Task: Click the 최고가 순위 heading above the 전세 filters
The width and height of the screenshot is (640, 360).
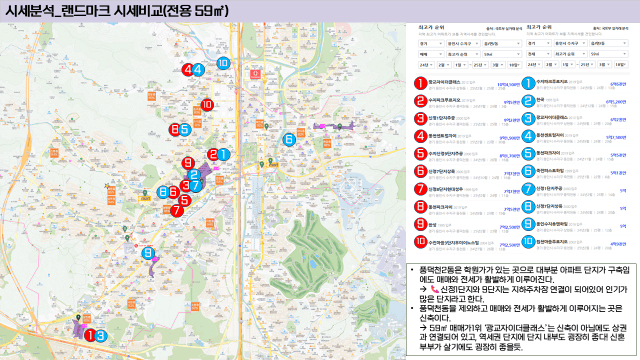Action: click(x=539, y=27)
